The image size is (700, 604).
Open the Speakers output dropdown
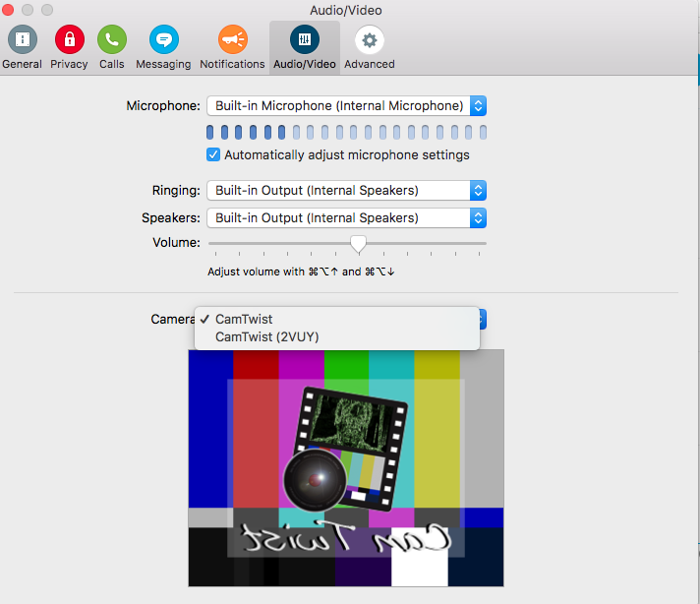pos(346,218)
